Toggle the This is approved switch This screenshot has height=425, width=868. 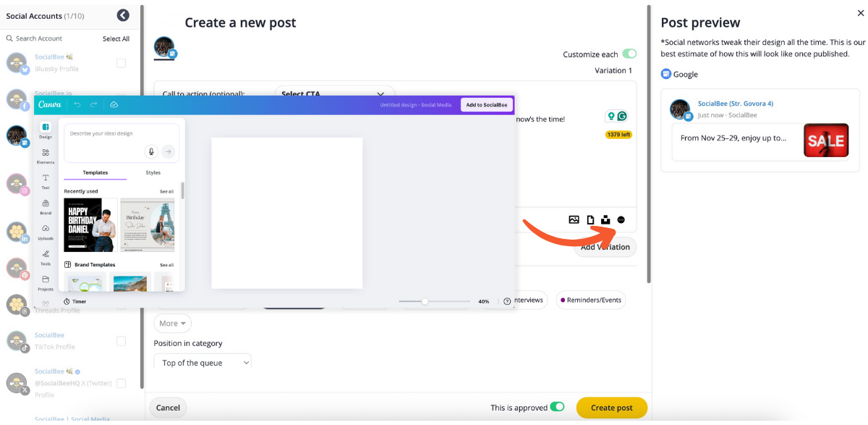[557, 408]
